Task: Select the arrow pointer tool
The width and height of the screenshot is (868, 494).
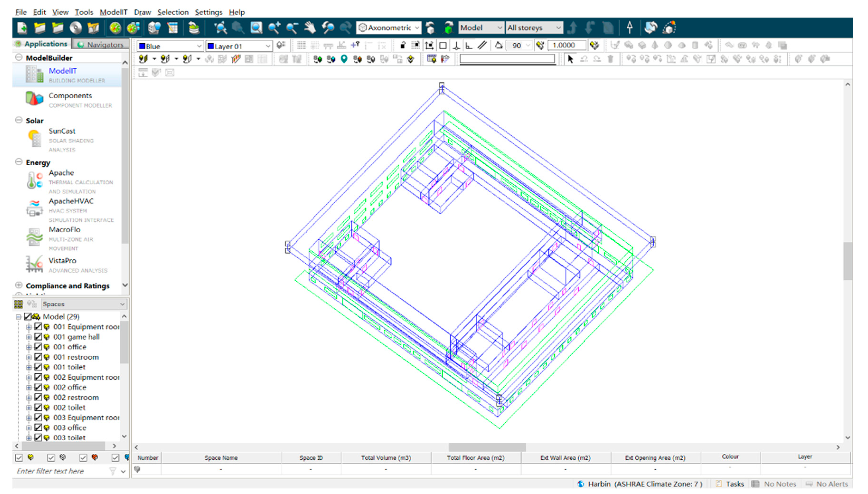Action: [x=570, y=59]
